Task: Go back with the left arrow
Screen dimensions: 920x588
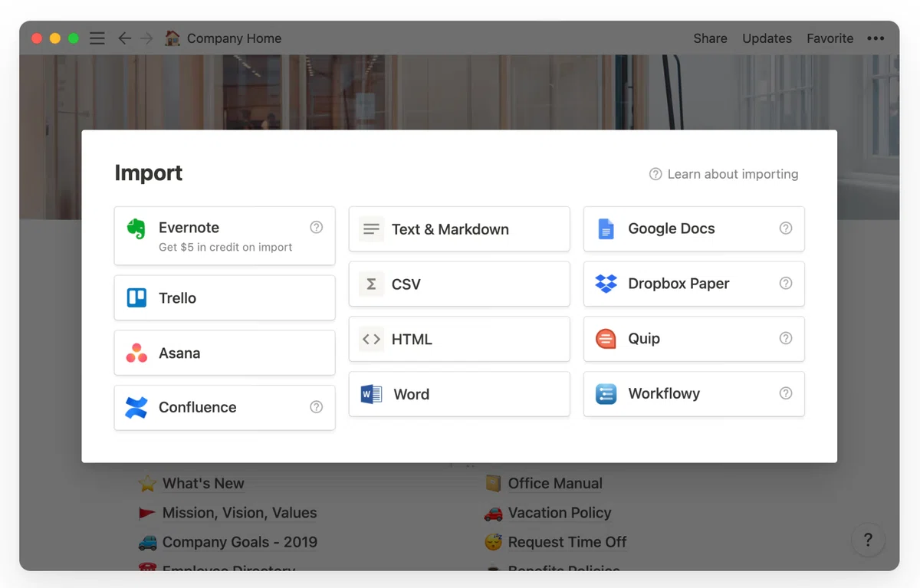Action: [x=124, y=38]
